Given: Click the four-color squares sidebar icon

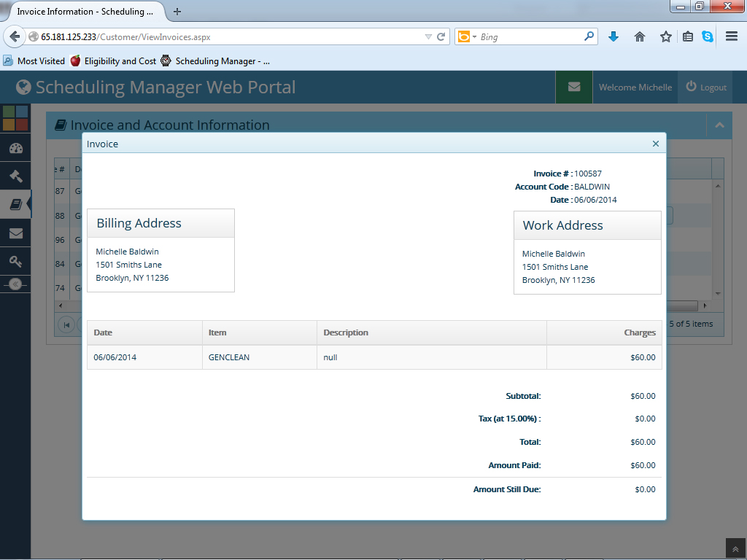Looking at the screenshot, I should [15, 118].
